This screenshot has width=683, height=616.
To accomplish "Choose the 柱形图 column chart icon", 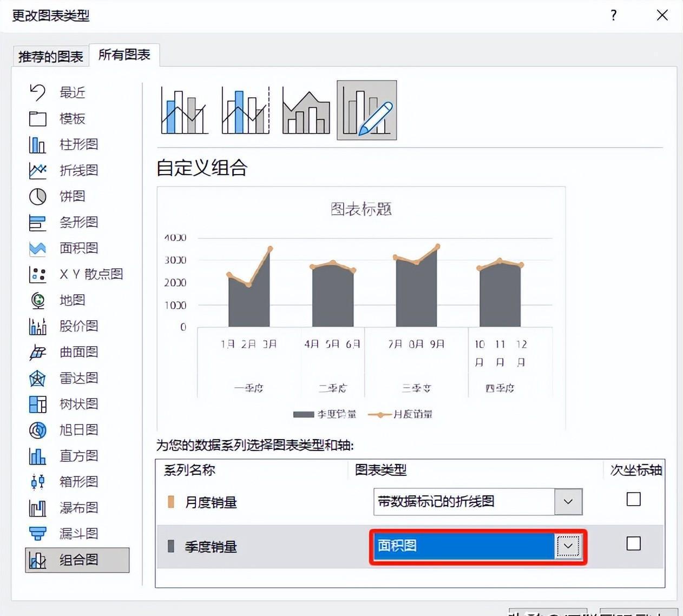I will tap(37, 144).
